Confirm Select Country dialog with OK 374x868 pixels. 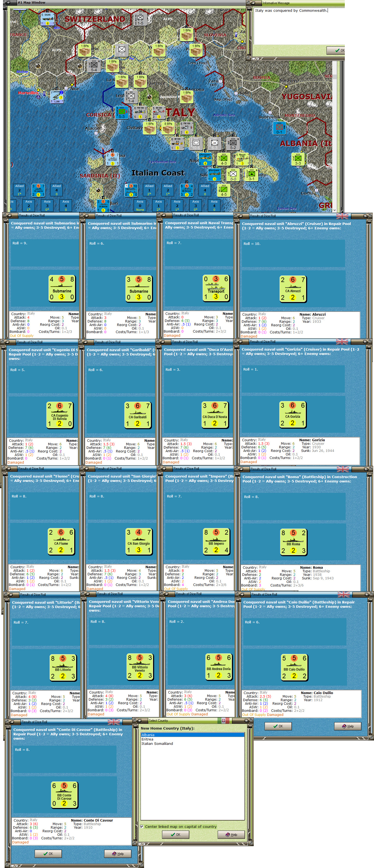click(x=175, y=835)
